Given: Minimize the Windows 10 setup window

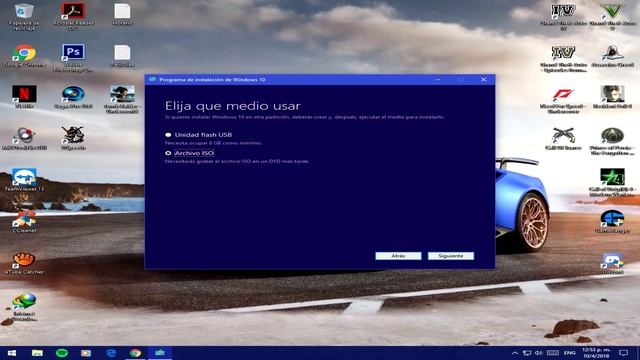Looking at the screenshot, I should click(438, 80).
